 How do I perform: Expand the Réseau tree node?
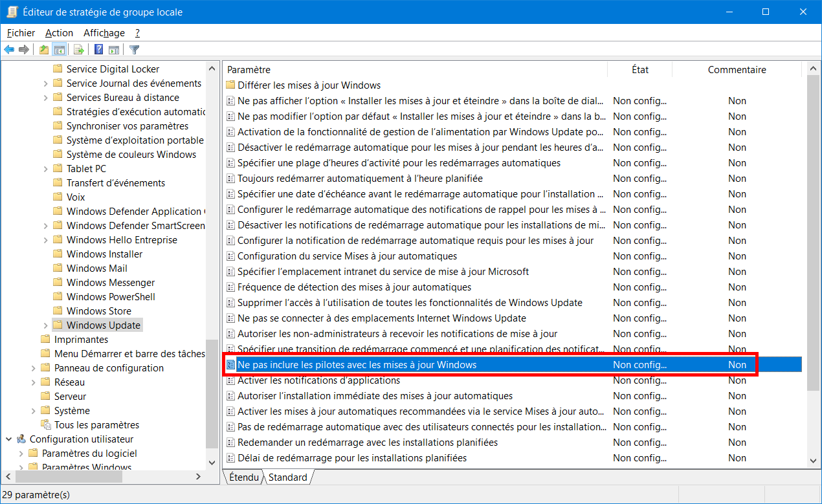tap(33, 382)
